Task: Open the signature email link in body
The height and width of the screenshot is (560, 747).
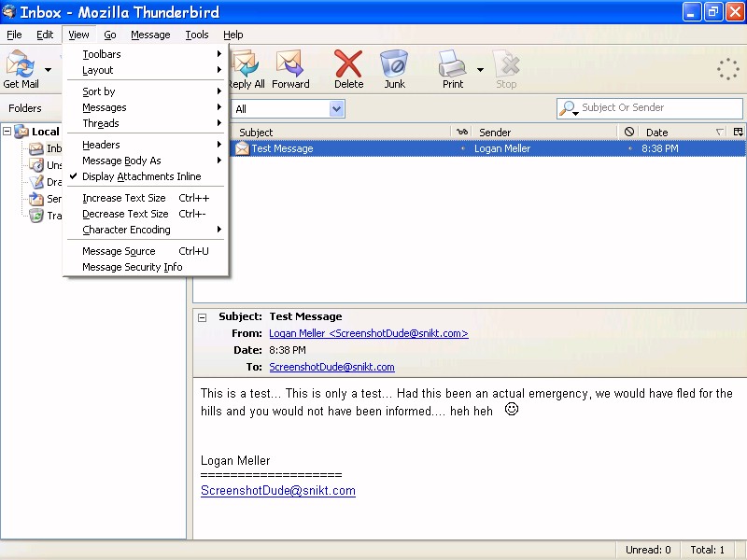Action: pos(278,491)
